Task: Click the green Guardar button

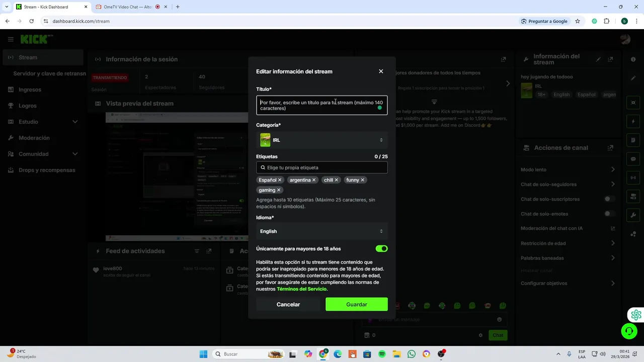Action: tap(357, 304)
